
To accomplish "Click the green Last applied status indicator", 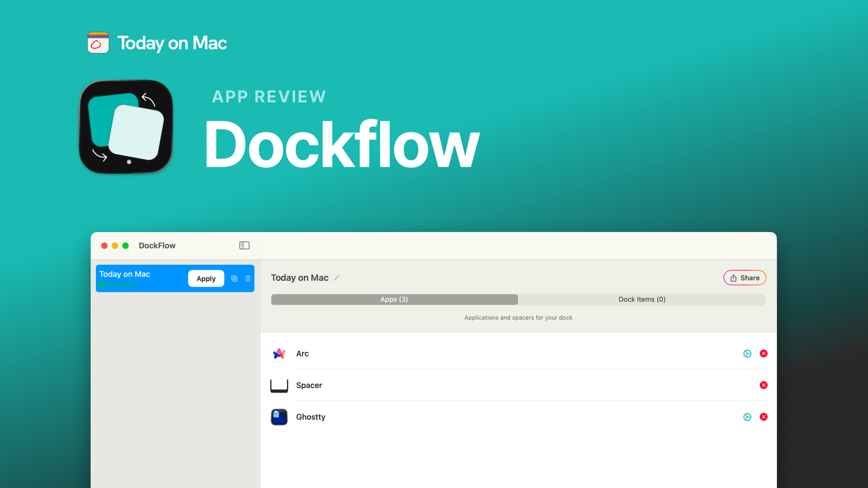I will pos(102,285).
